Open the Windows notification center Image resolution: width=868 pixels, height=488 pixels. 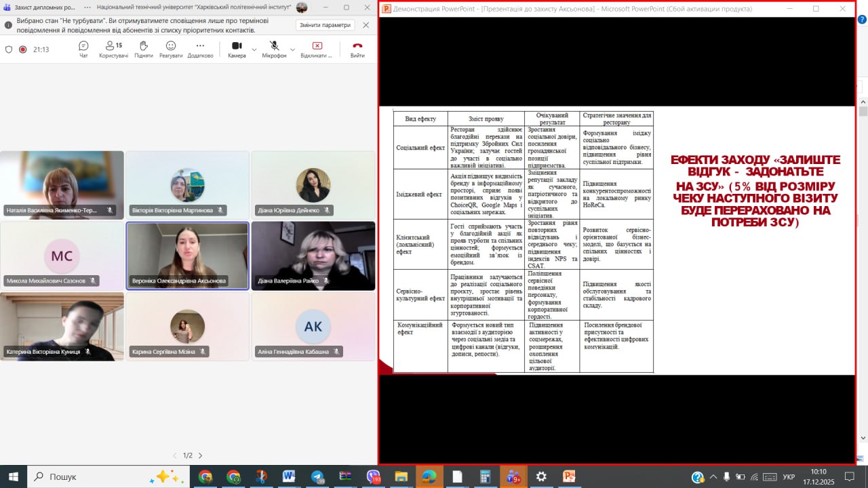click(850, 477)
